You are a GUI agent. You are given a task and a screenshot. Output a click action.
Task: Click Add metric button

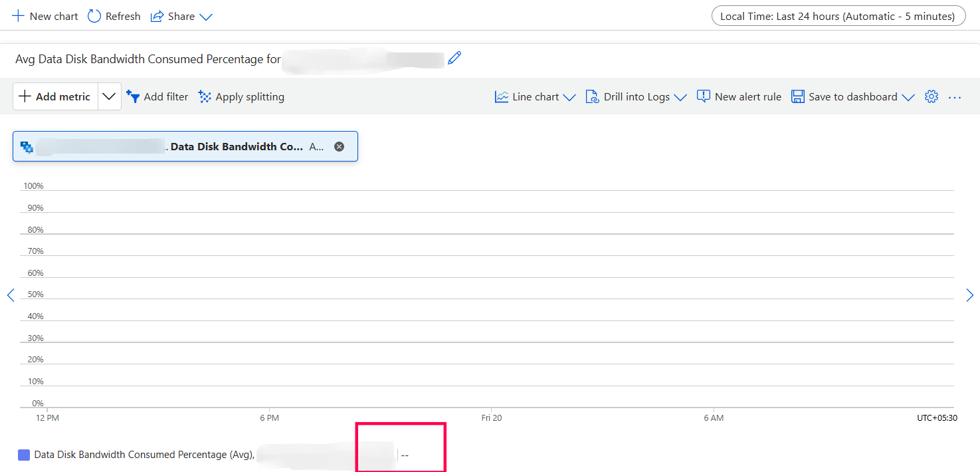click(55, 96)
